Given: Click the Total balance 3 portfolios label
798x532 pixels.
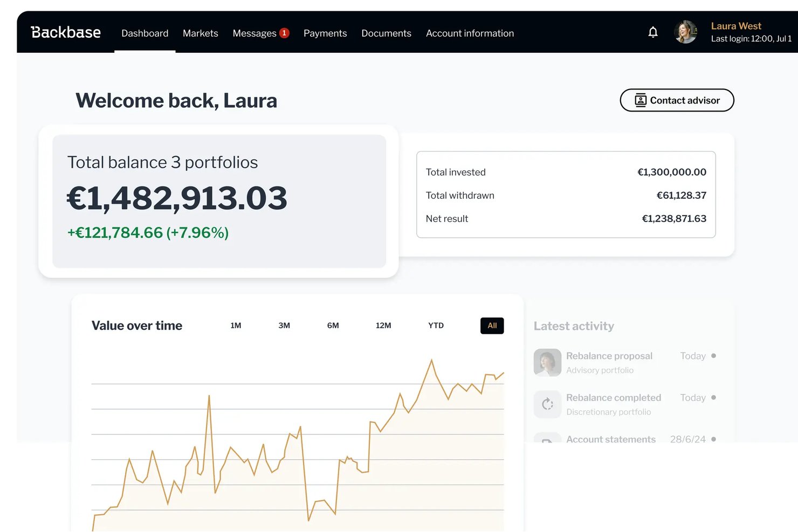Looking at the screenshot, I should [162, 162].
